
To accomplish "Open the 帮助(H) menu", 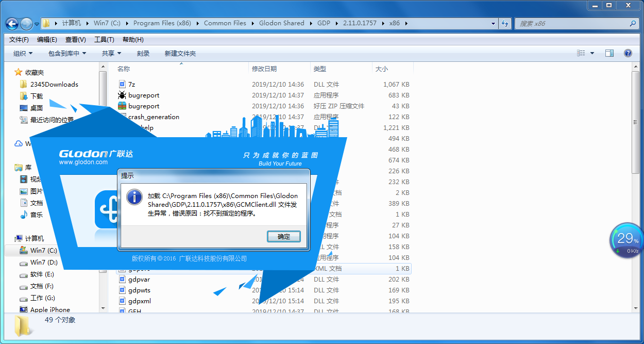I will (x=133, y=40).
